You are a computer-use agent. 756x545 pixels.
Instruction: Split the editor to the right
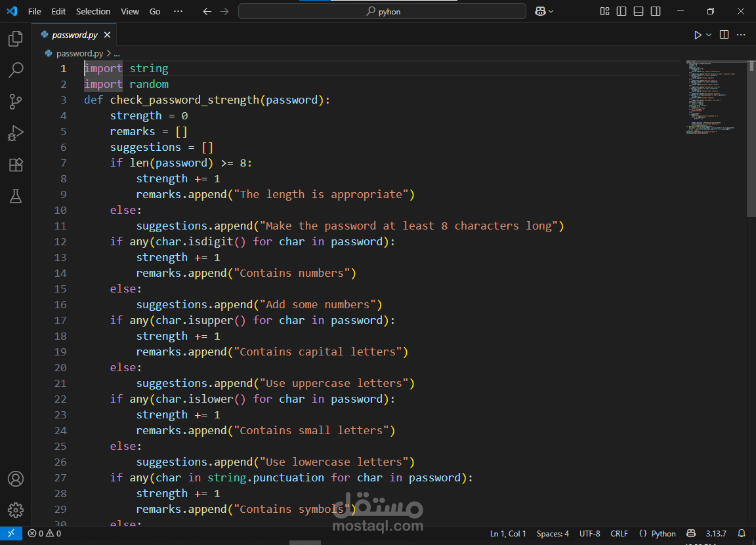[724, 35]
